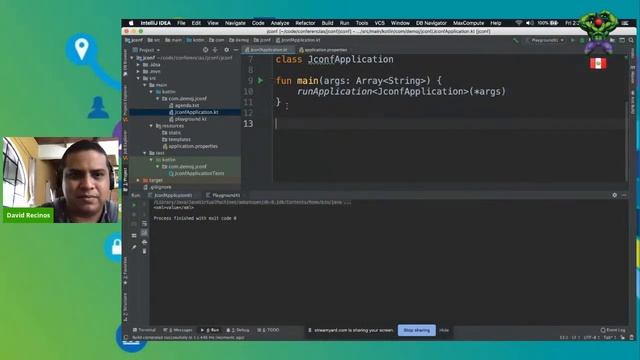Screen dimensions: 640x360
Task: Select agenda.txt in project tree
Action: tap(184, 105)
